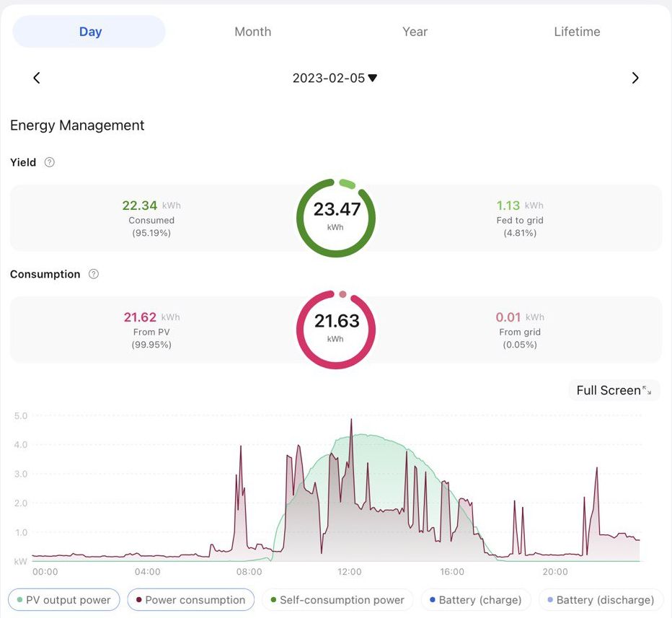Click the 5.0 power axis label
This screenshot has width=672, height=618.
(21, 415)
